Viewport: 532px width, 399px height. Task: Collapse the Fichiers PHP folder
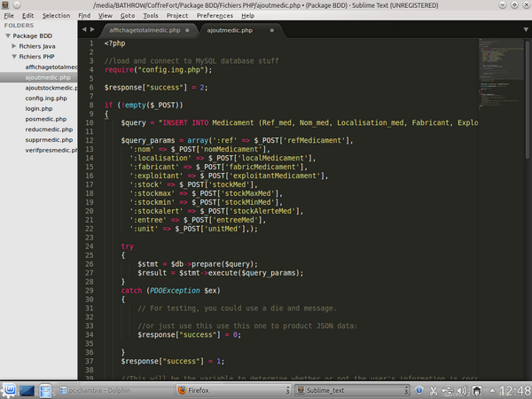(13, 56)
